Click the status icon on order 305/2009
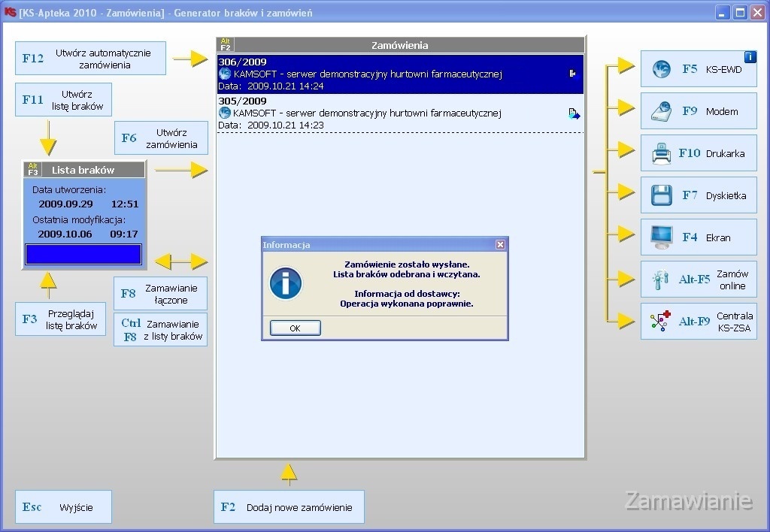Screen dimensions: 770x532 coord(574,114)
